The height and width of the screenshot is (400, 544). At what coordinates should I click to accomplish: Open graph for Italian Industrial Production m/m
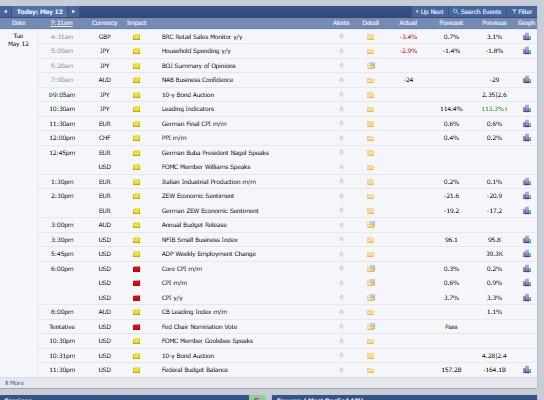(527, 181)
